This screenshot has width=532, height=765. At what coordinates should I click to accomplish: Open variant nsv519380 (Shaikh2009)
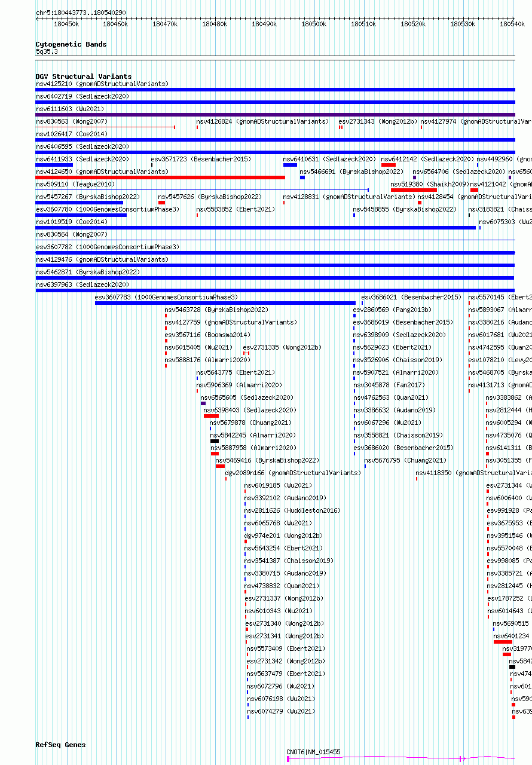430,184
